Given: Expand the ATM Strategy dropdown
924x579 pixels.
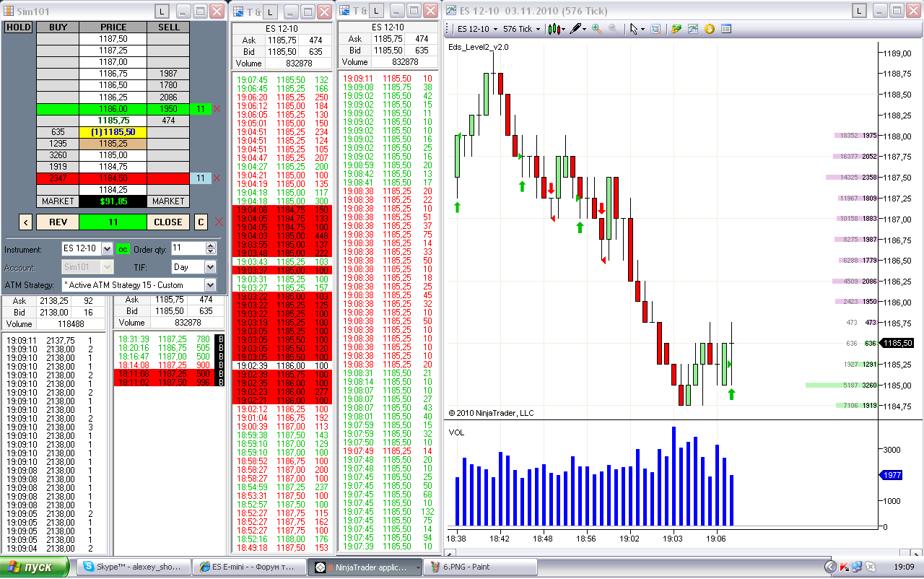Looking at the screenshot, I should click(x=210, y=285).
